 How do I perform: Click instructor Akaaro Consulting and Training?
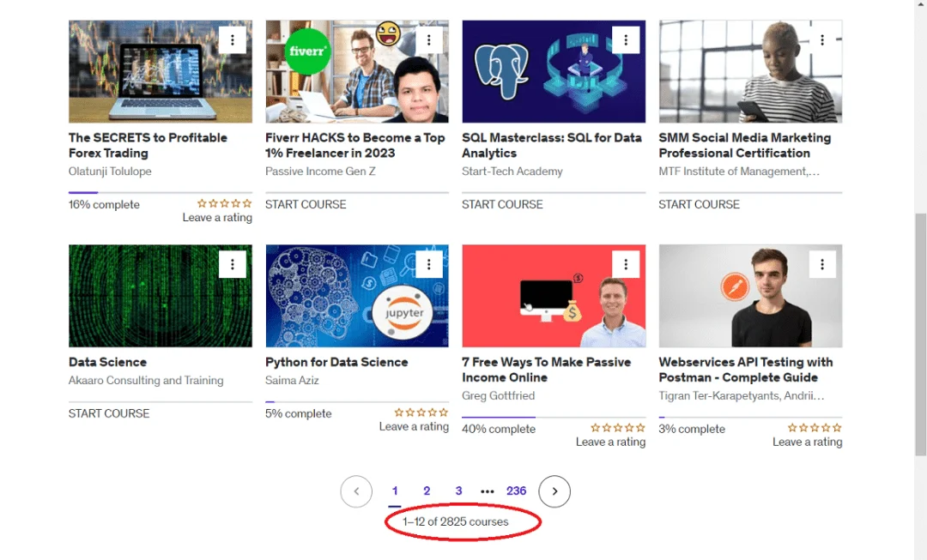point(146,381)
